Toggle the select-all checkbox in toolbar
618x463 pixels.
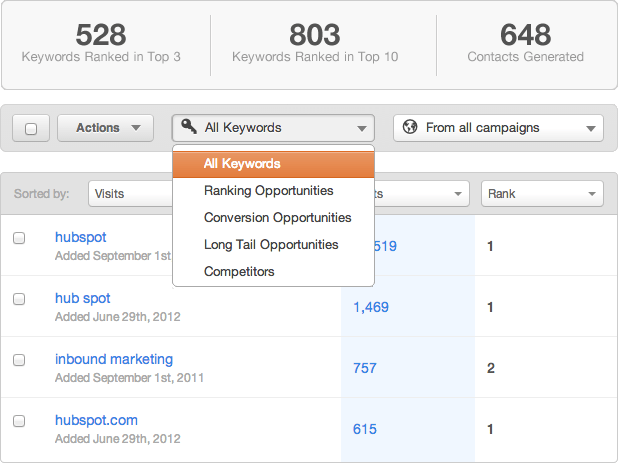tap(31, 128)
